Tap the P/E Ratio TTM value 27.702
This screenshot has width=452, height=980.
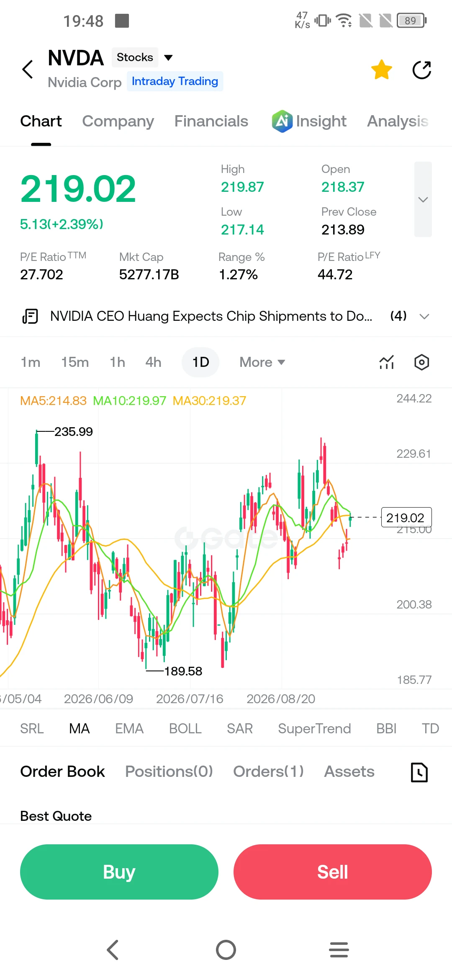pyautogui.click(x=41, y=275)
